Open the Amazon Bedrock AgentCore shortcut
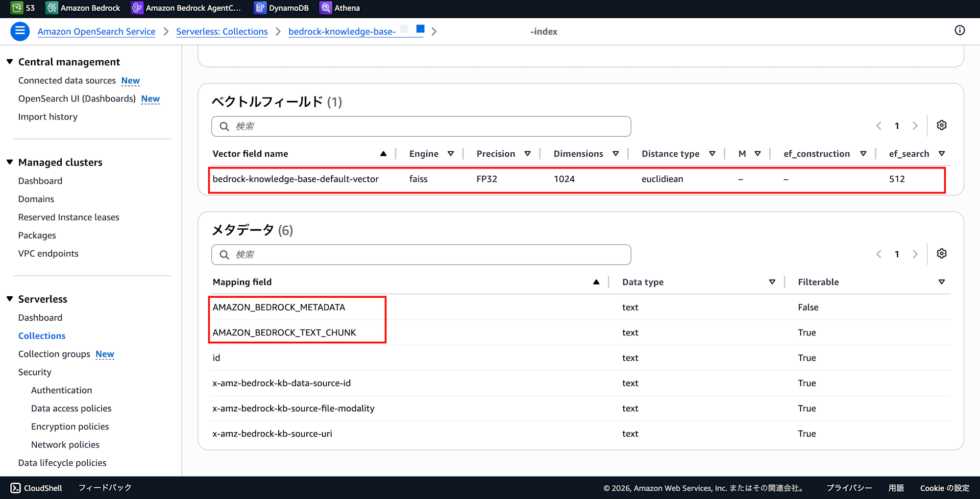Viewport: 980px width, 499px height. 186,8
